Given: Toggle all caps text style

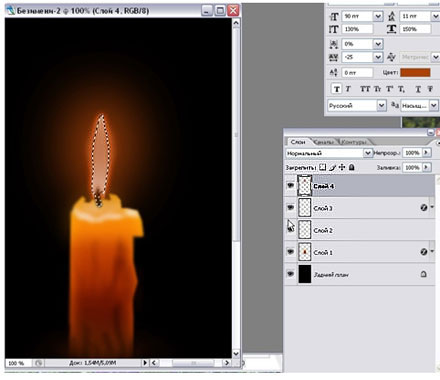Looking at the screenshot, I should tap(365, 89).
